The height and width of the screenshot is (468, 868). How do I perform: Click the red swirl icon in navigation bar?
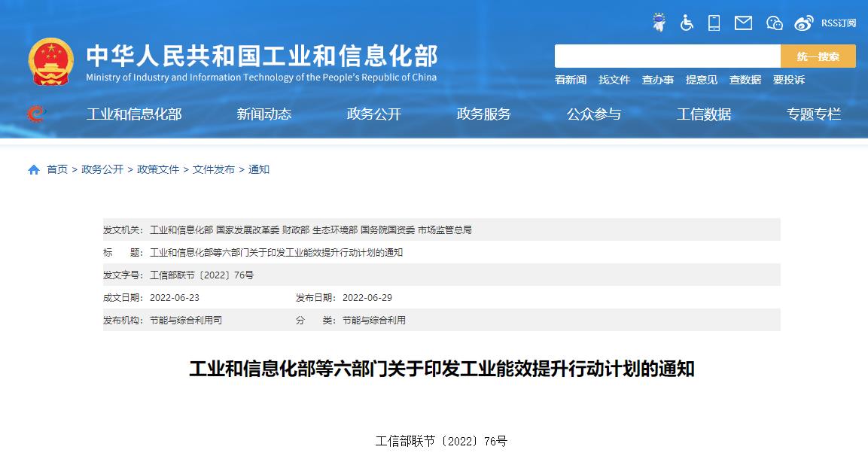36,114
